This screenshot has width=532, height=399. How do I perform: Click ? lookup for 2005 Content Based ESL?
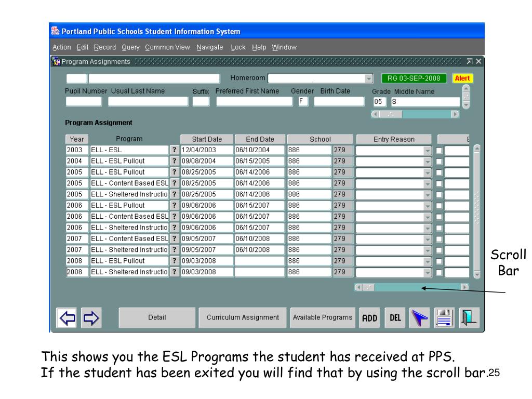(x=175, y=183)
